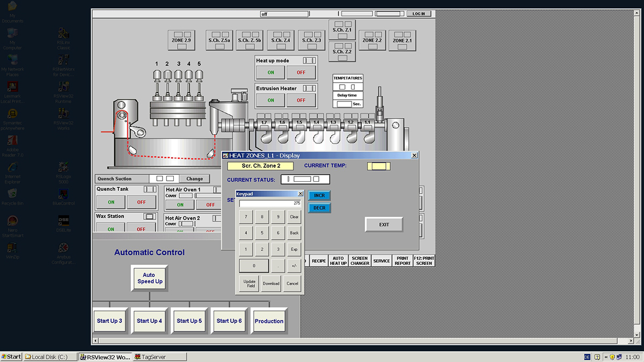Switch to the SERVICE screen tab
Image resolution: width=644 pixels, height=362 pixels.
(x=382, y=261)
